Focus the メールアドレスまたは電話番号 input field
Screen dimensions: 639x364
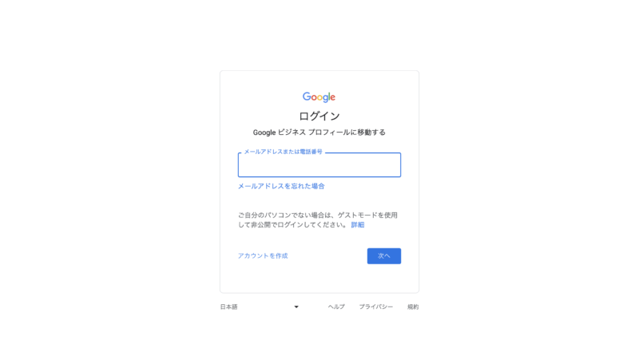pos(319,165)
